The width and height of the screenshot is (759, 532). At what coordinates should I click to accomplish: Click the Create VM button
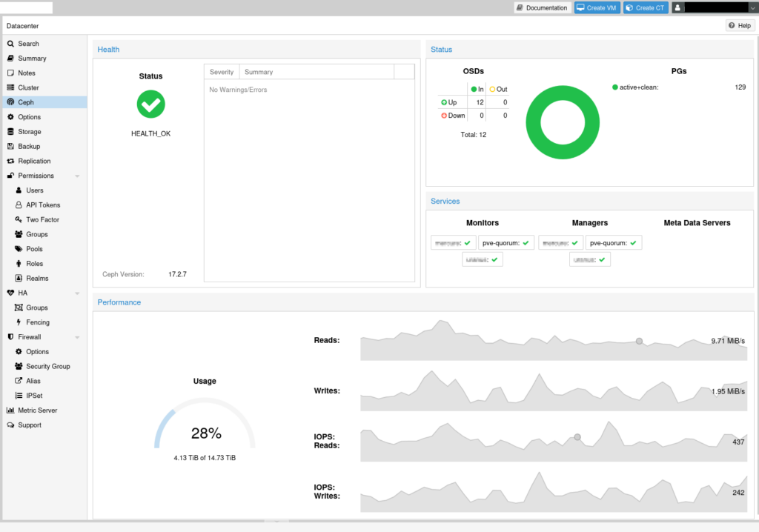click(597, 7)
